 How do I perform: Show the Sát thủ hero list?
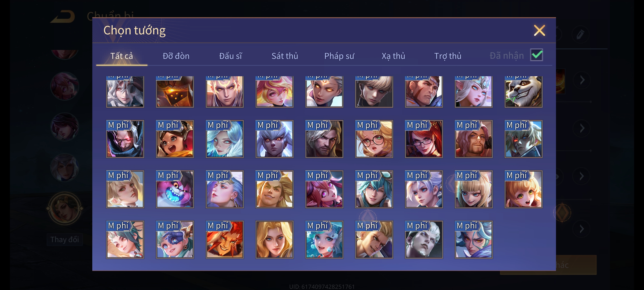coord(285,56)
